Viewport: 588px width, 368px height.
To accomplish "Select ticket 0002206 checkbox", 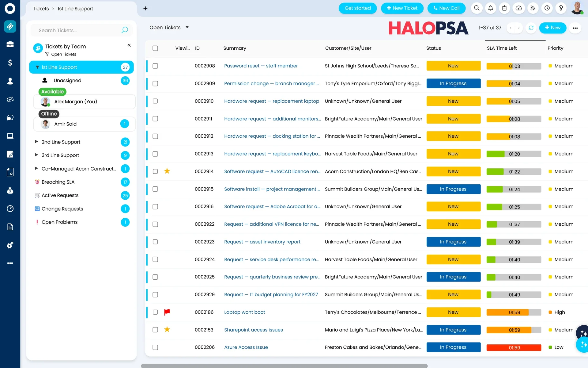I will (155, 347).
